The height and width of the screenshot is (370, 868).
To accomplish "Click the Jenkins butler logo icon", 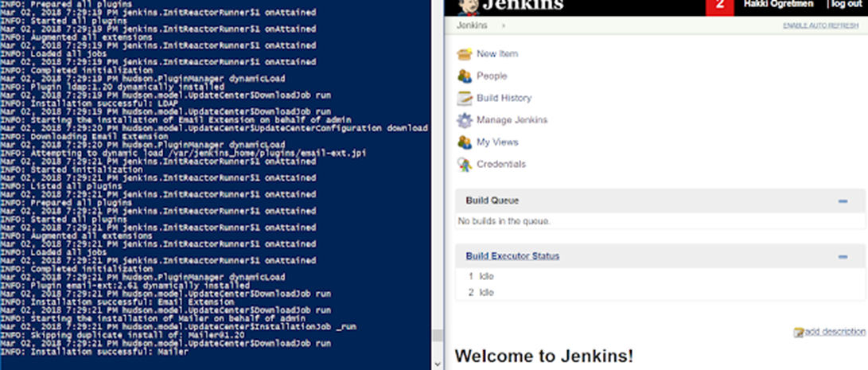I will (x=469, y=6).
